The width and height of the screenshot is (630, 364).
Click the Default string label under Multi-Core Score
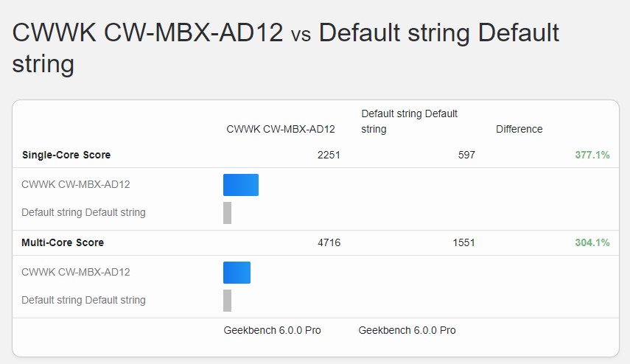pos(83,300)
